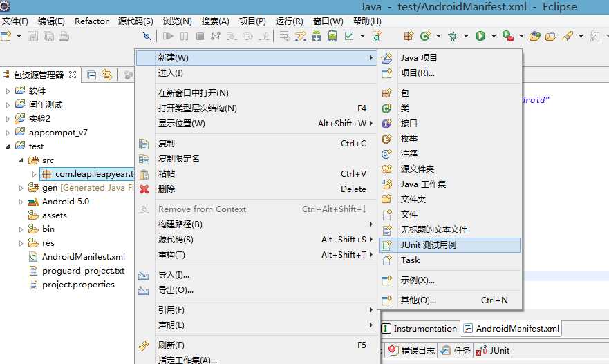Choose 枚举 in the New submenu
The height and width of the screenshot is (364, 609).
point(449,139)
